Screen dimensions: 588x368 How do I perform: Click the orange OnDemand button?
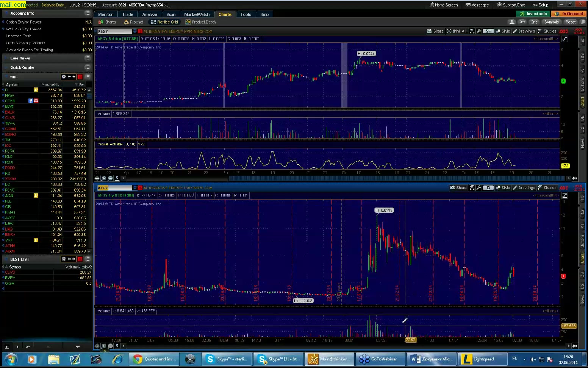pos(569,14)
